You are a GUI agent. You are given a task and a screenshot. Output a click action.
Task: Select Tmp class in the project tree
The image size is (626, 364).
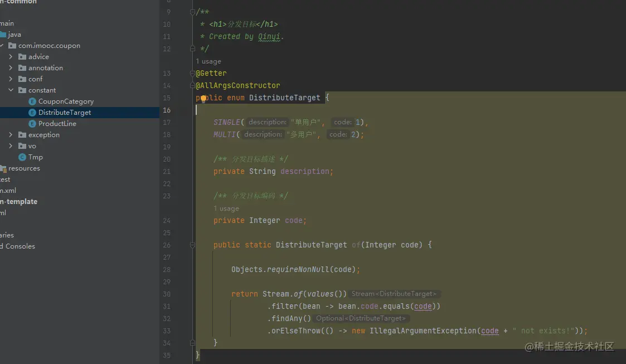36,157
